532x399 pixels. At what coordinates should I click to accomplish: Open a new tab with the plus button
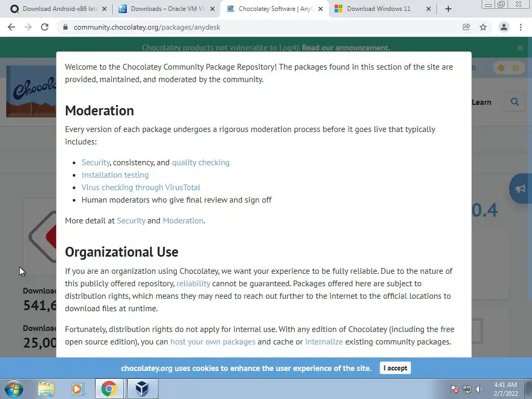tap(448, 9)
